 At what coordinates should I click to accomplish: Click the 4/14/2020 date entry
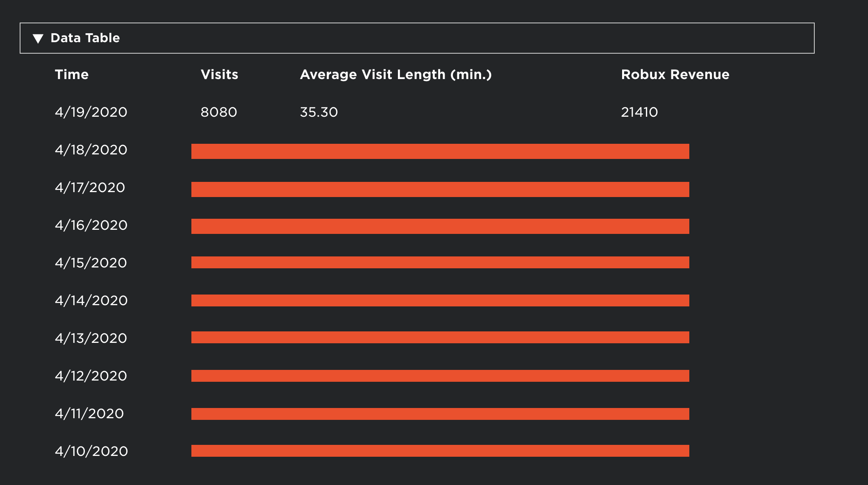pyautogui.click(x=91, y=301)
